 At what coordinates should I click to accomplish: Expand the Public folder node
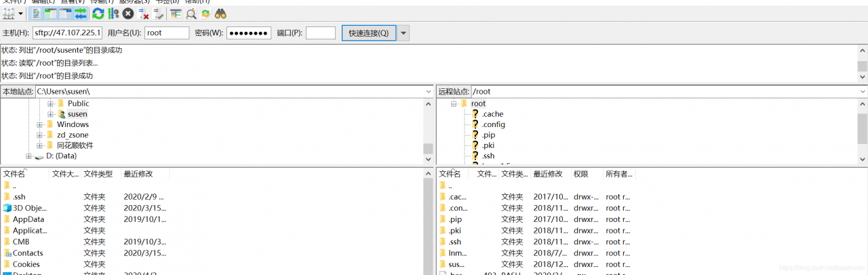(x=50, y=104)
